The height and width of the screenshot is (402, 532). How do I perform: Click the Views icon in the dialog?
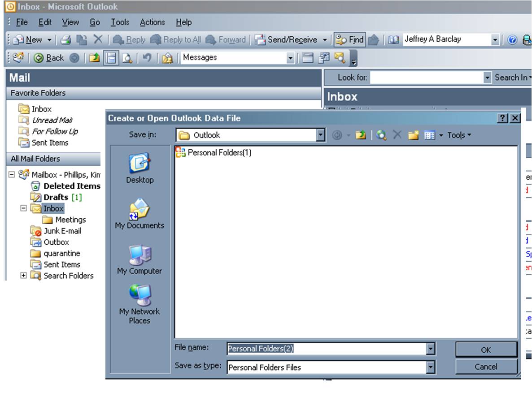(x=430, y=135)
